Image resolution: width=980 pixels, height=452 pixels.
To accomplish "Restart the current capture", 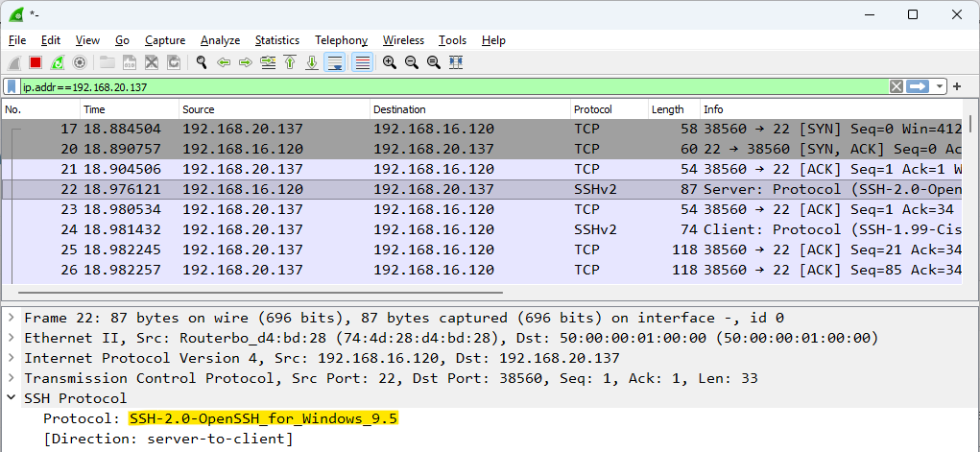I will coord(57,62).
